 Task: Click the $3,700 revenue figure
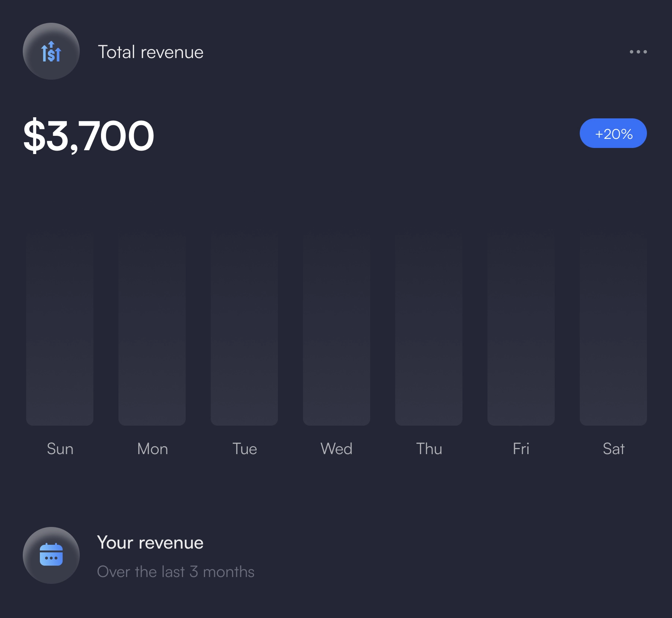88,135
